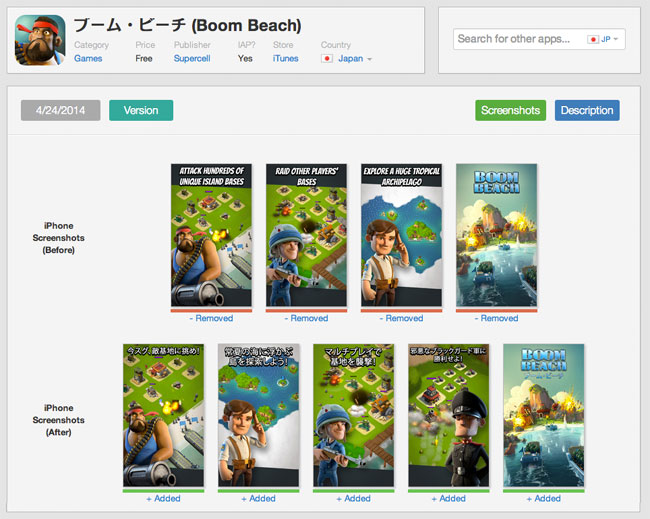Click 'Removed' under Raid other players' screenshot
The image size is (650, 519).
(x=306, y=318)
